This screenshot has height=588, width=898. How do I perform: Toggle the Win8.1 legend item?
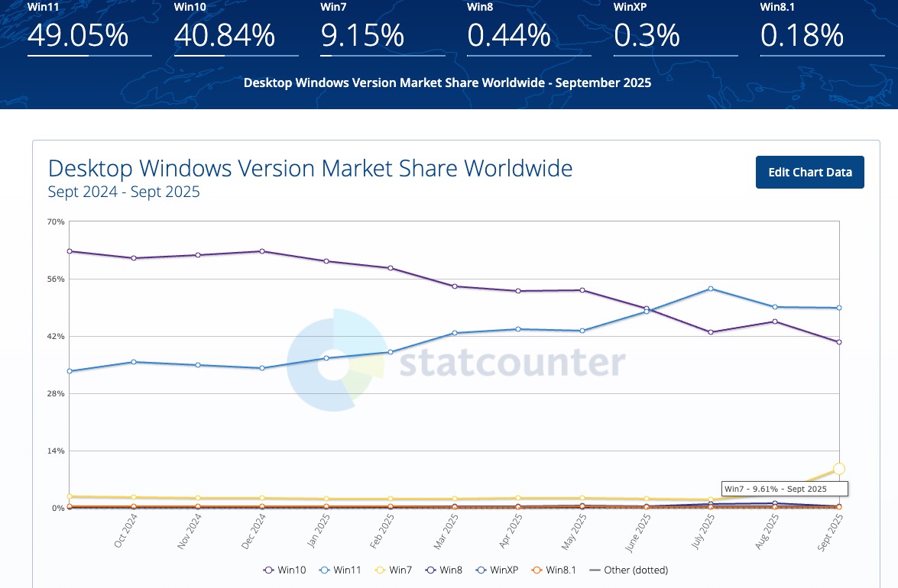[x=553, y=570]
